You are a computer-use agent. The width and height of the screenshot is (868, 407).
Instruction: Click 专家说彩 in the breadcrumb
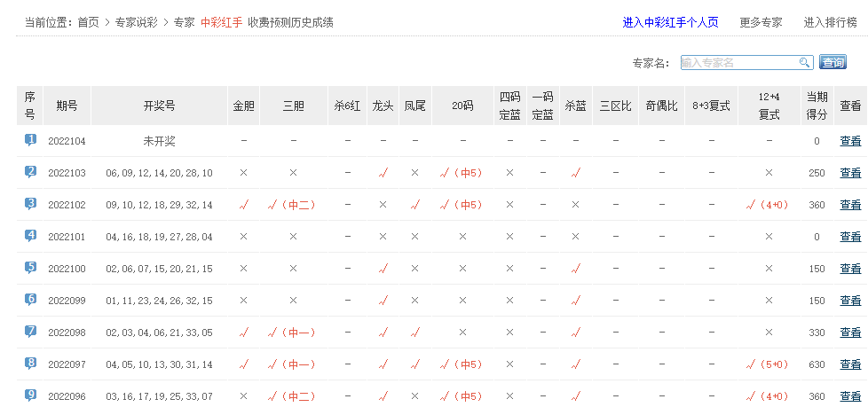(136, 22)
